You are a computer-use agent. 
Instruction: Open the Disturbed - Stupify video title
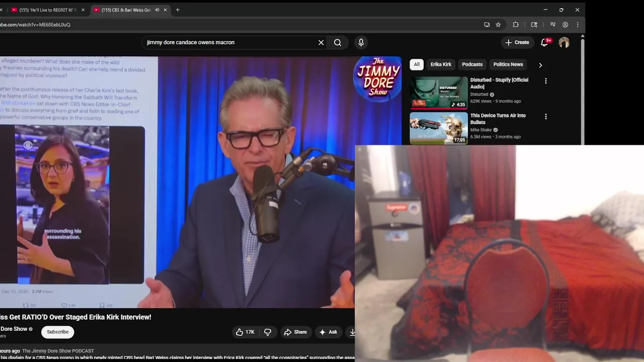(x=499, y=83)
